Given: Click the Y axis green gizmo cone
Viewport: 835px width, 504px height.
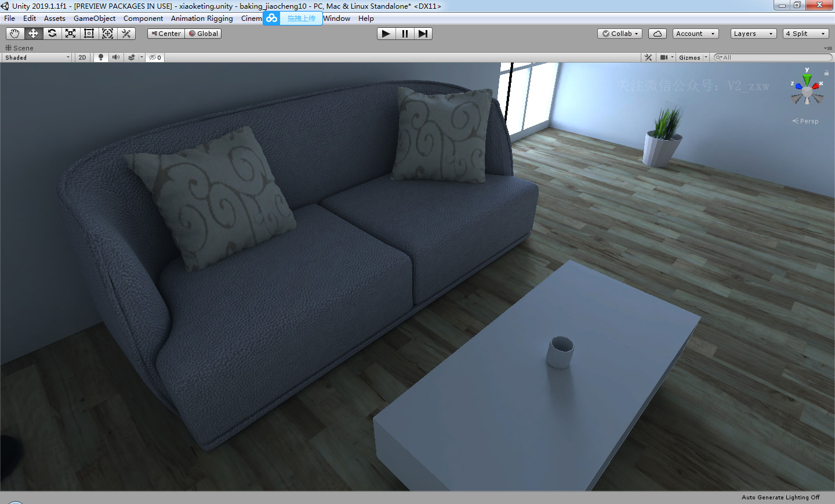Looking at the screenshot, I should (x=807, y=78).
